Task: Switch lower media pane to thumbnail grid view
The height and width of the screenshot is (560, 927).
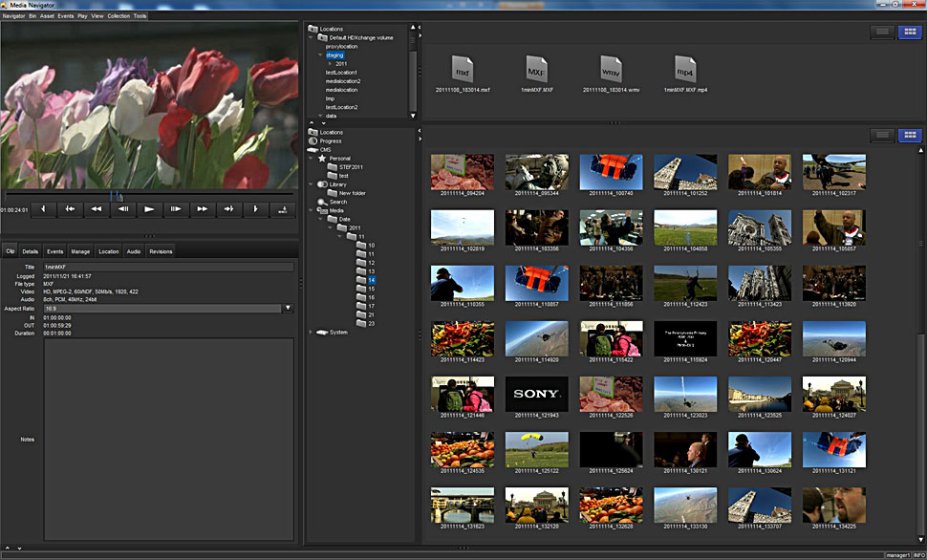Action: tap(910, 136)
